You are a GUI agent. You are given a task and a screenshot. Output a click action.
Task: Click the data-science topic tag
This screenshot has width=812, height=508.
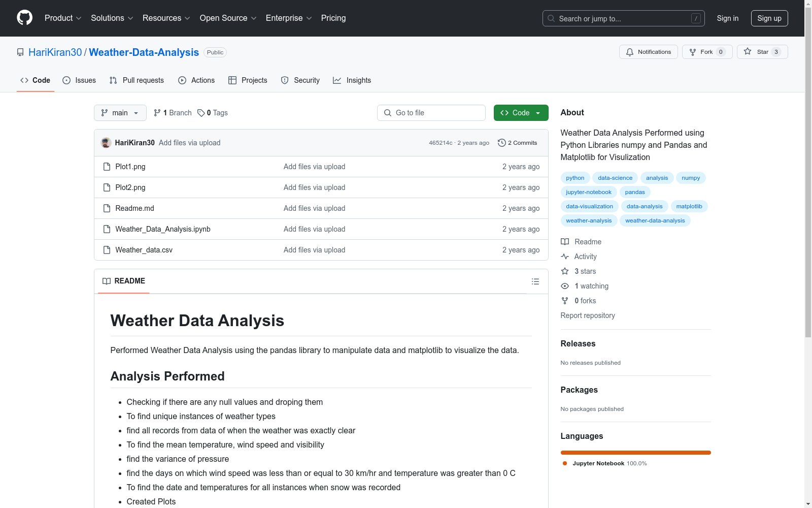click(x=615, y=178)
